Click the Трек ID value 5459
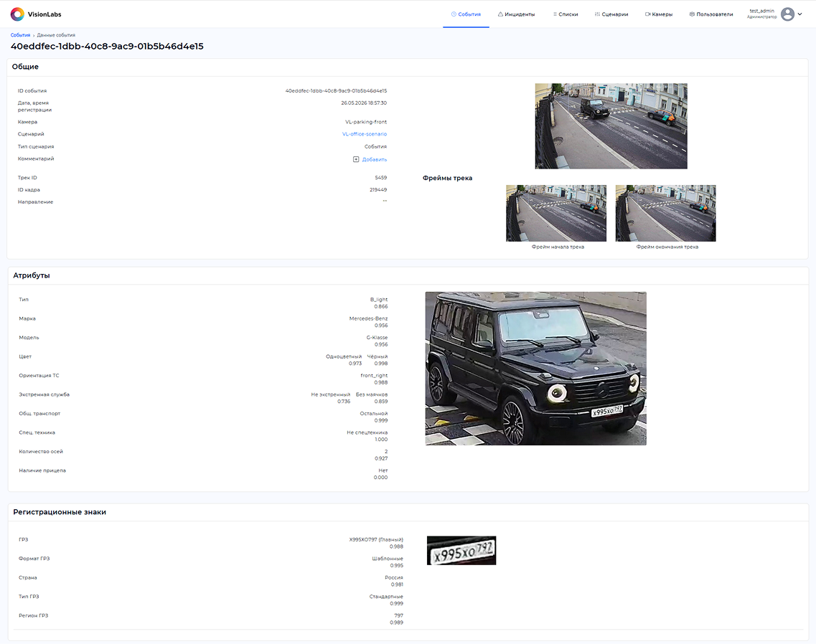Screen dimensions: 816x644 pyautogui.click(x=381, y=178)
